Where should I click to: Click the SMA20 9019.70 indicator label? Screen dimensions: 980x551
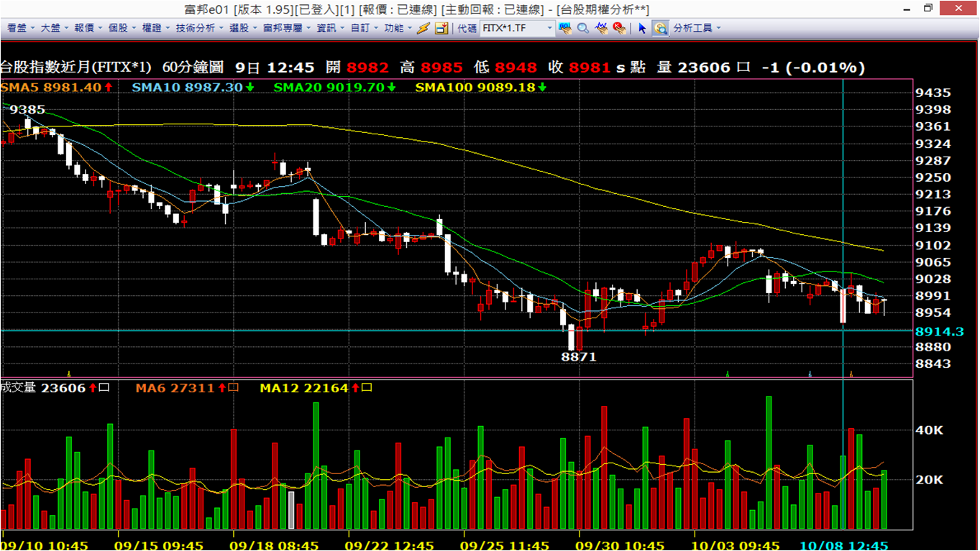coord(335,87)
